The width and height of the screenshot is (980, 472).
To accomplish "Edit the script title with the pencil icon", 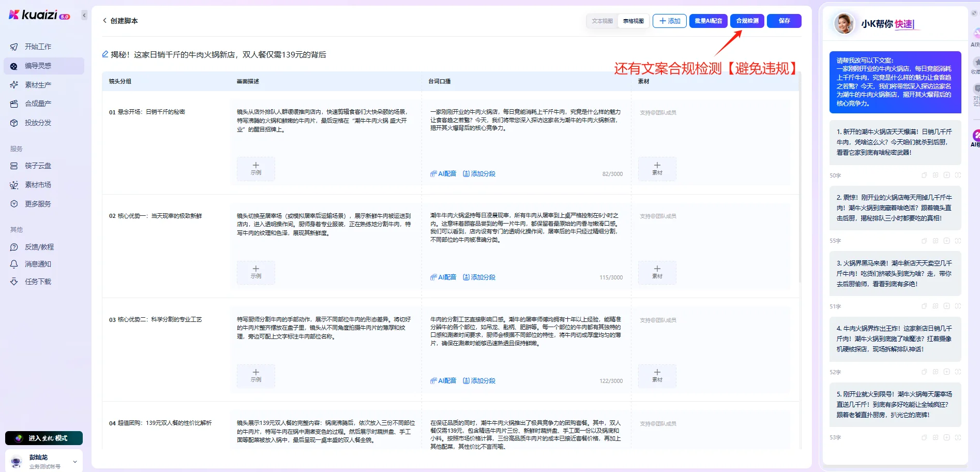I will [x=105, y=54].
